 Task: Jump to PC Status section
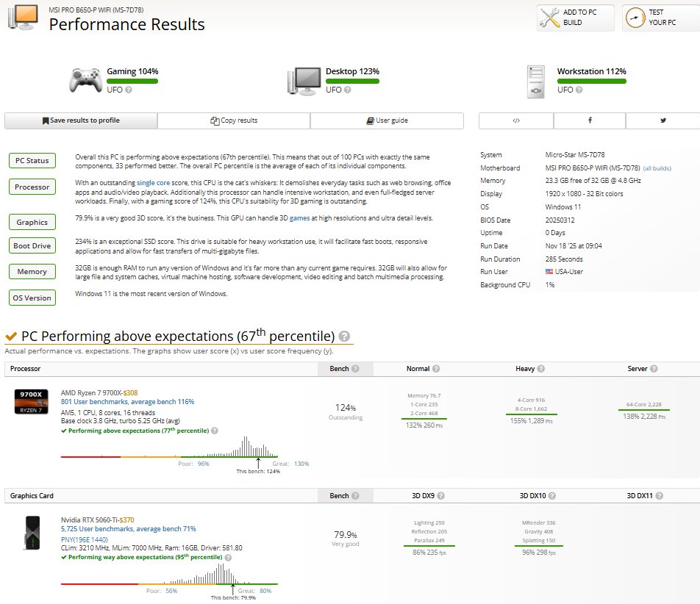[32, 161]
